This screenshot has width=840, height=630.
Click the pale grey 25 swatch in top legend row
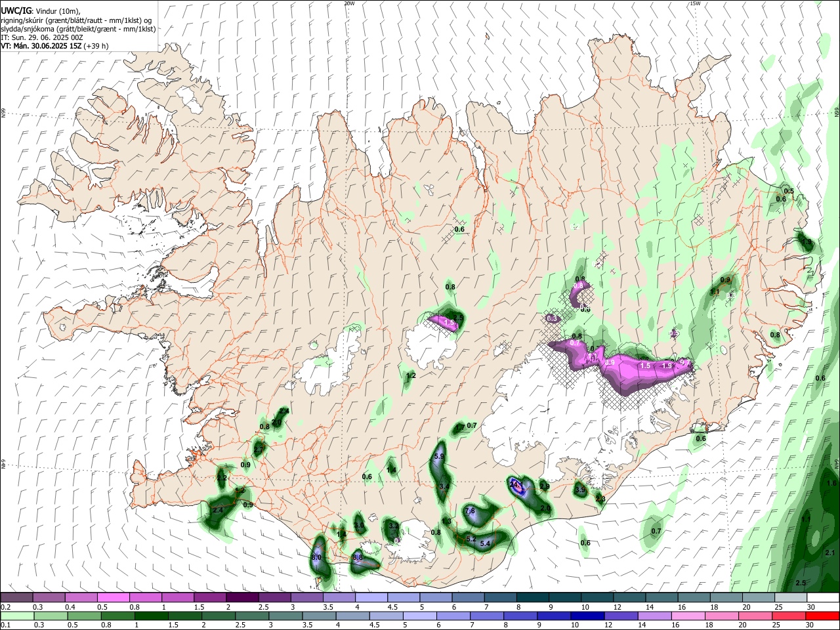pos(791,598)
